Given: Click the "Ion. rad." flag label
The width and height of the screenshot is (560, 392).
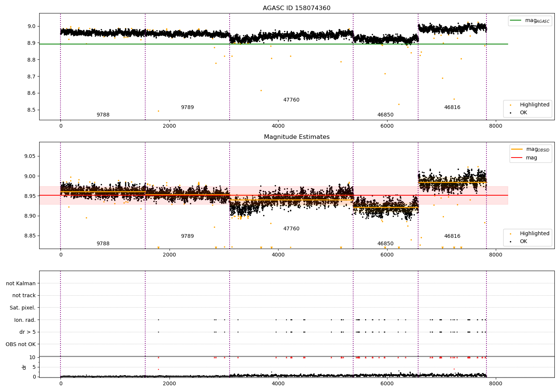Looking at the screenshot, I should coord(25,320).
